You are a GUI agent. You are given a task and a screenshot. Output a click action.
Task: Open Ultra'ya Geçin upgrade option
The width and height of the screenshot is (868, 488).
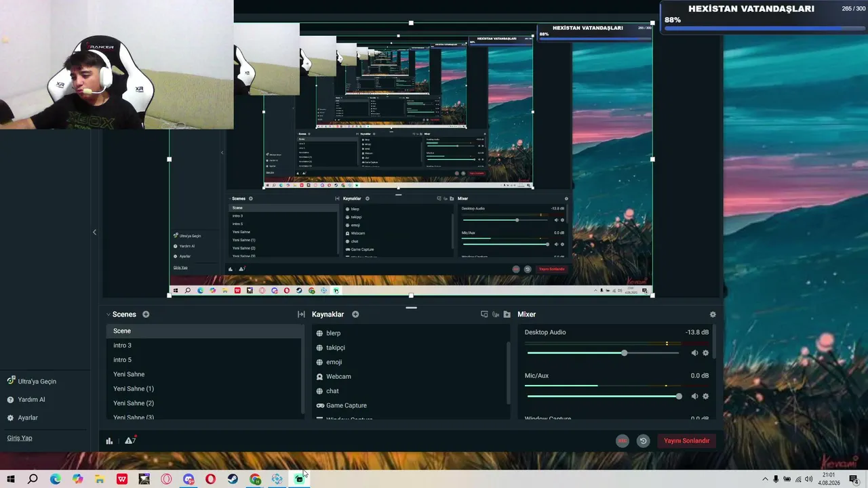pyautogui.click(x=37, y=382)
